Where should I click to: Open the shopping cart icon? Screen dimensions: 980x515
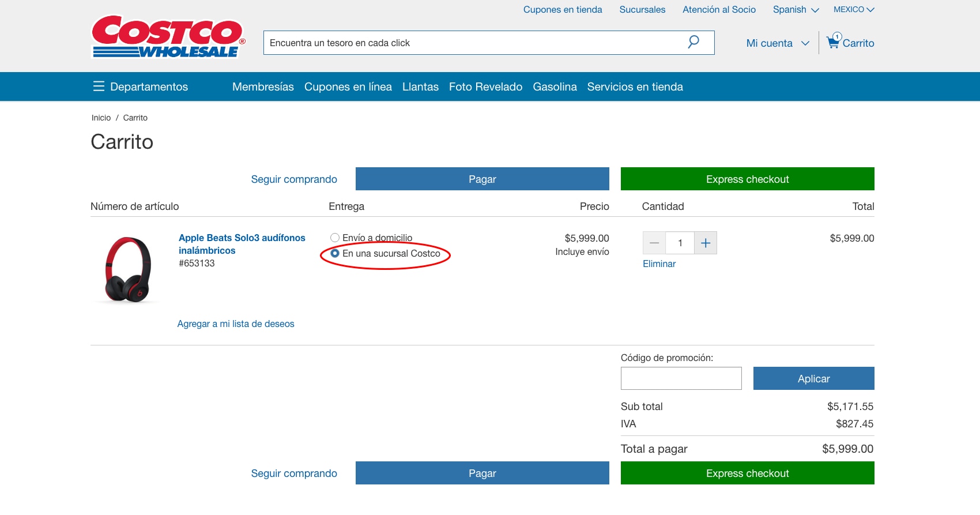(834, 41)
